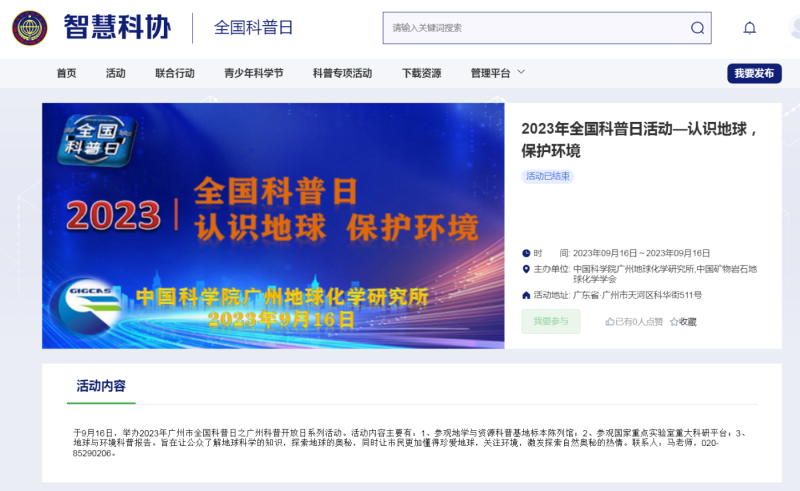Click the clock icon beside 时间
Viewport: 800px width, 491px height.
(526, 253)
